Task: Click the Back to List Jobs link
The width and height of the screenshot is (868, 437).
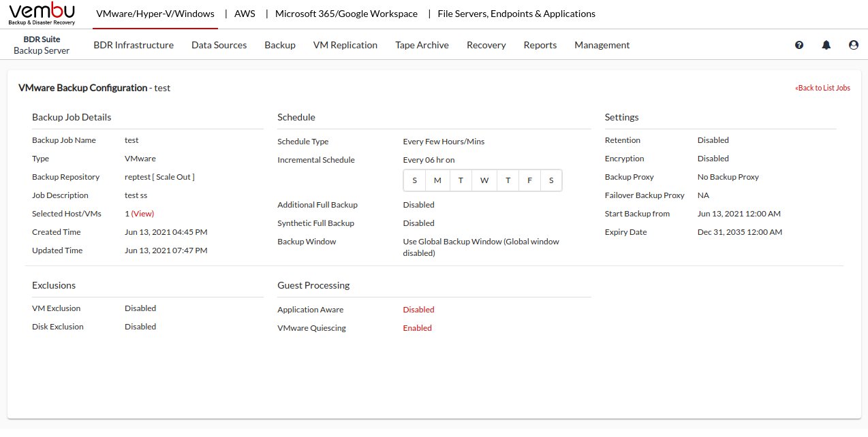Action: pos(823,88)
